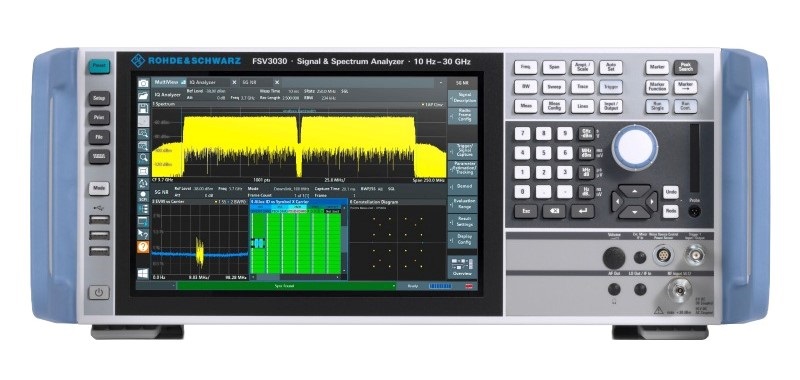Click the large rotary knob
The image size is (800, 380).
click(x=634, y=148)
